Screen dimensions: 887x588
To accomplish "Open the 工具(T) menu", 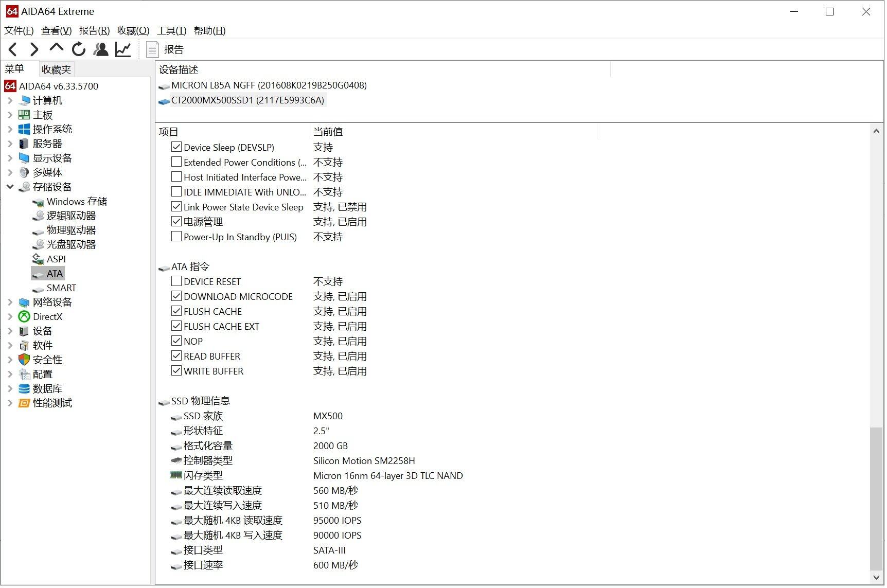I will click(172, 31).
